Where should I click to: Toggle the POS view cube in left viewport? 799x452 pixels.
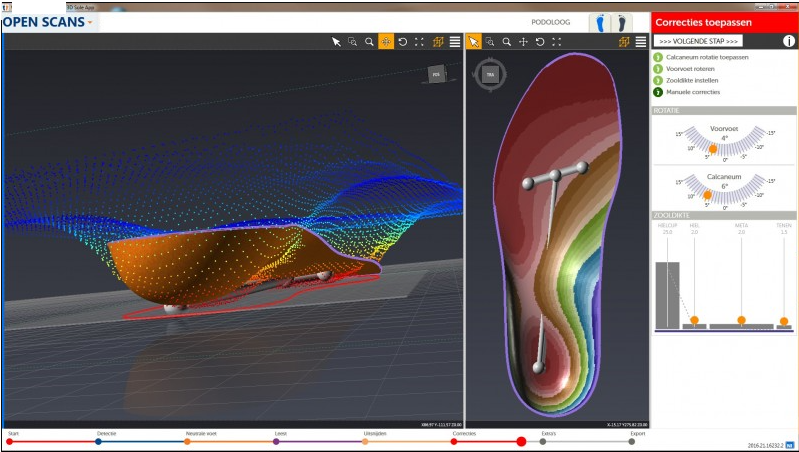(x=436, y=74)
